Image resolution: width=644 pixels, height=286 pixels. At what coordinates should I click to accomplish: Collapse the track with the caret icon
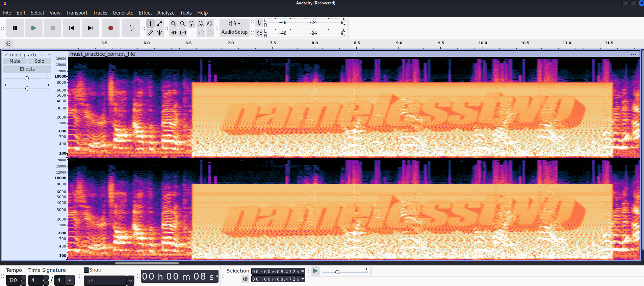point(43,55)
